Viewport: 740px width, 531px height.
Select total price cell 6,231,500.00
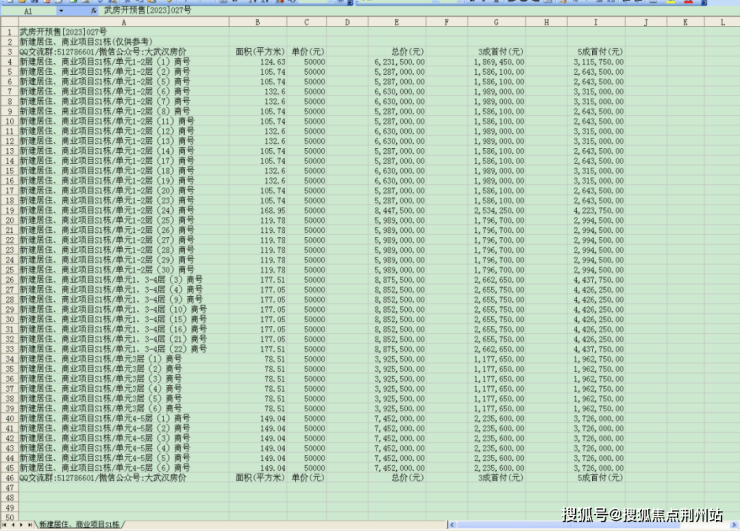pos(397,62)
